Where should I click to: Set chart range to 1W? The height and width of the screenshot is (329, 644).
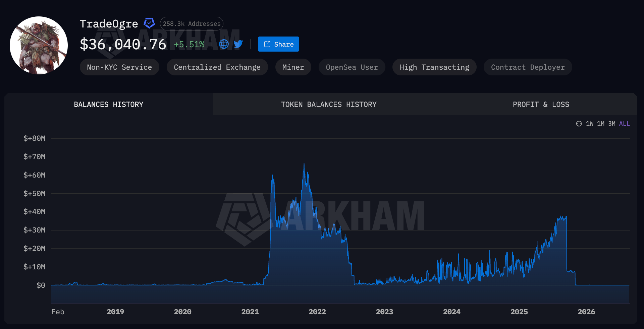[590, 124]
